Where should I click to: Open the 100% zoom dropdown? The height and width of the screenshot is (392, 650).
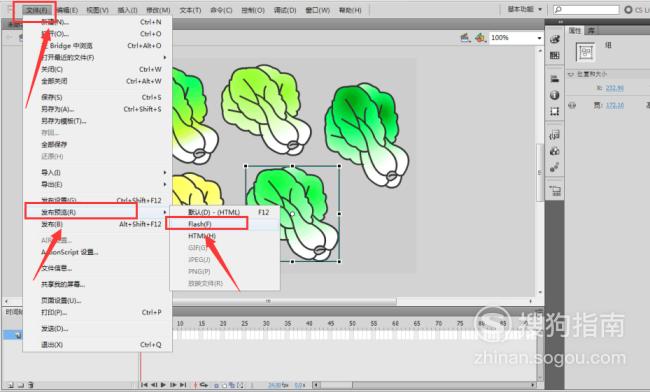[539, 38]
